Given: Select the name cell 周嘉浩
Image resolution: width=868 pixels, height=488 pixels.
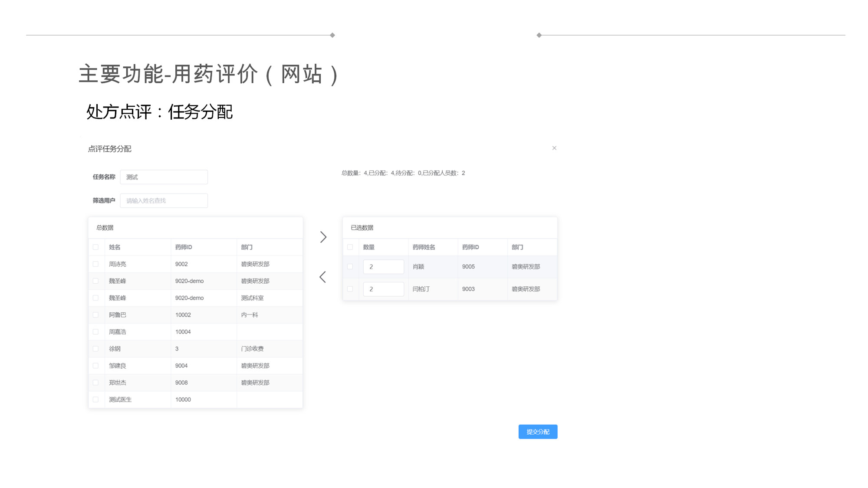Looking at the screenshot, I should pyautogui.click(x=118, y=332).
